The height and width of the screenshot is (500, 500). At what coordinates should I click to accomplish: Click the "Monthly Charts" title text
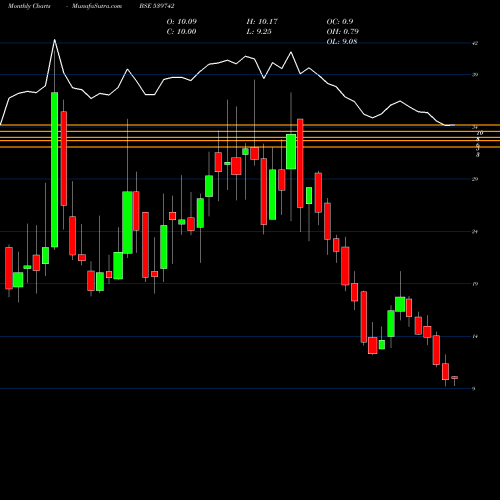pyautogui.click(x=29, y=6)
